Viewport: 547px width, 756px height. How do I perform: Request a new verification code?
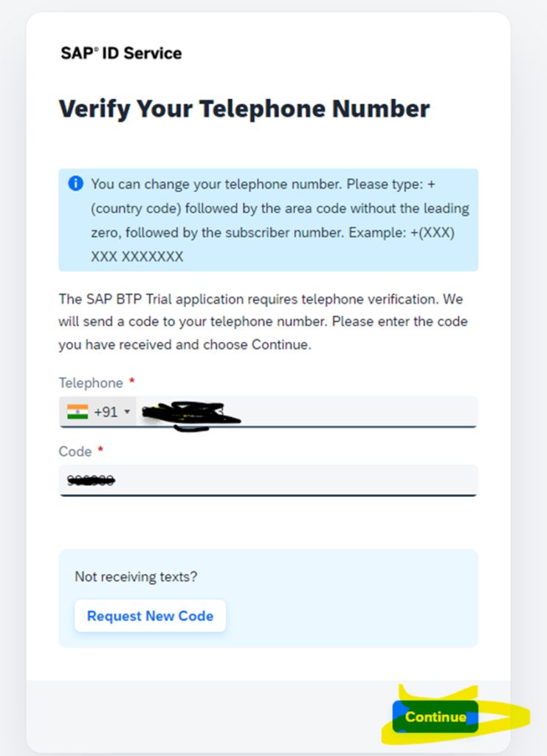[151, 616]
